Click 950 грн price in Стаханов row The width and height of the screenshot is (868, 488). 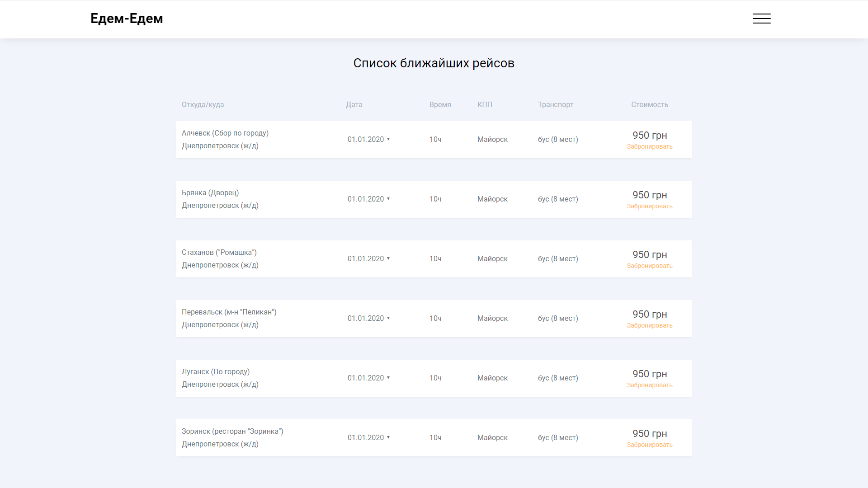(650, 254)
